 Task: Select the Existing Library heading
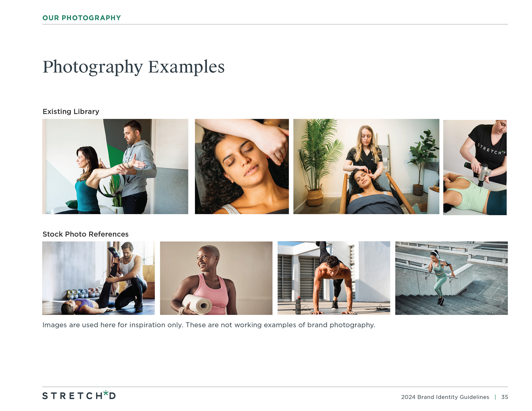[x=71, y=111]
